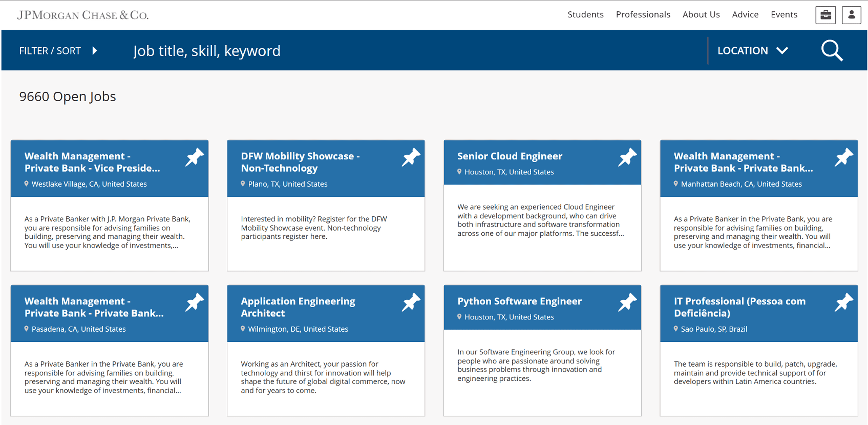The width and height of the screenshot is (868, 425).
Task: Open Senior Cloud Engineer job title
Action: pyautogui.click(x=510, y=156)
